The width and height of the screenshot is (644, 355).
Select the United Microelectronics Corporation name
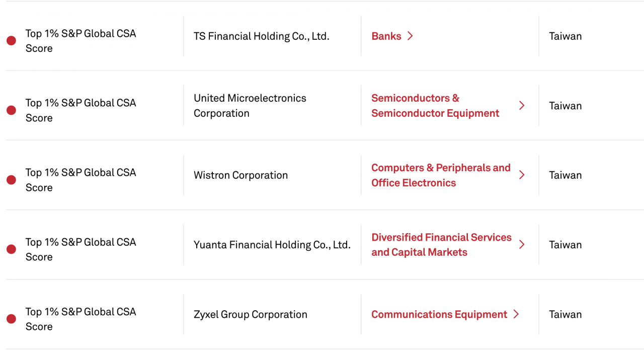pos(250,106)
